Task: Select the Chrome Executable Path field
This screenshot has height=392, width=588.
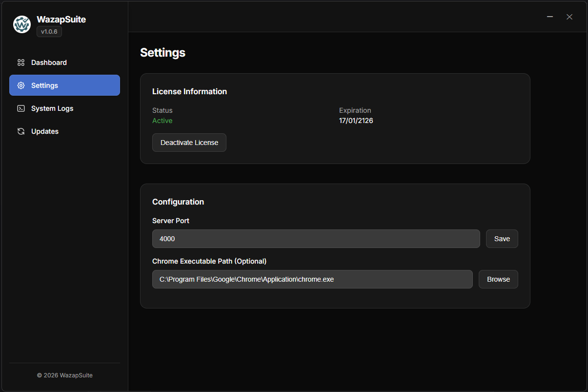Action: [x=312, y=279]
